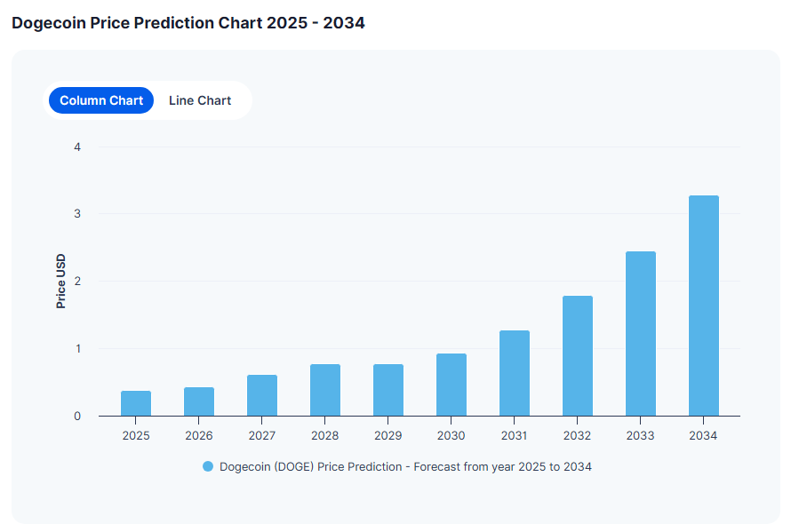Click the 2030 column bar

coord(451,385)
